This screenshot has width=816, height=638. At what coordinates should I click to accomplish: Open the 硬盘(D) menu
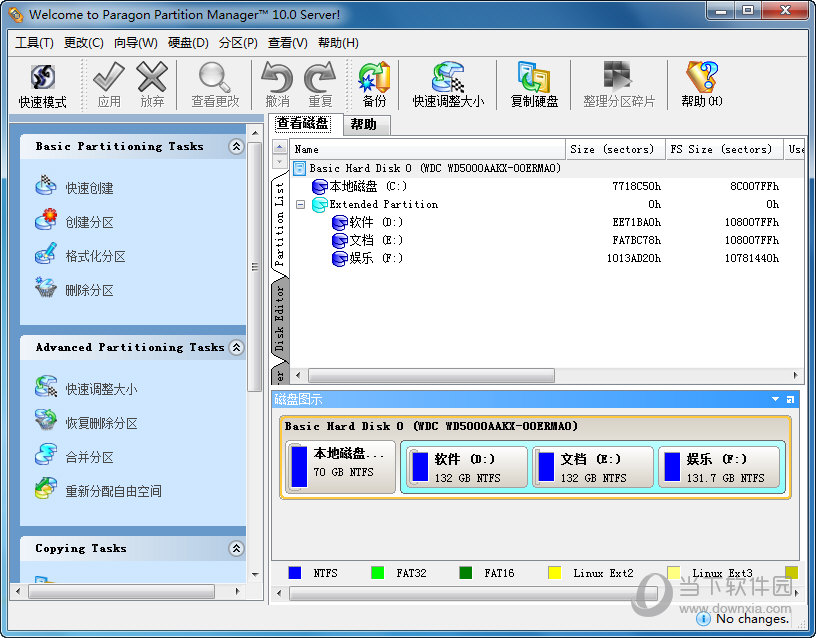(188, 43)
